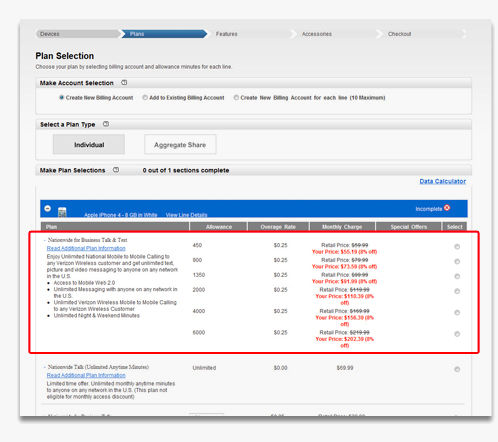
Task: Click the Select column header
Action: click(455, 227)
